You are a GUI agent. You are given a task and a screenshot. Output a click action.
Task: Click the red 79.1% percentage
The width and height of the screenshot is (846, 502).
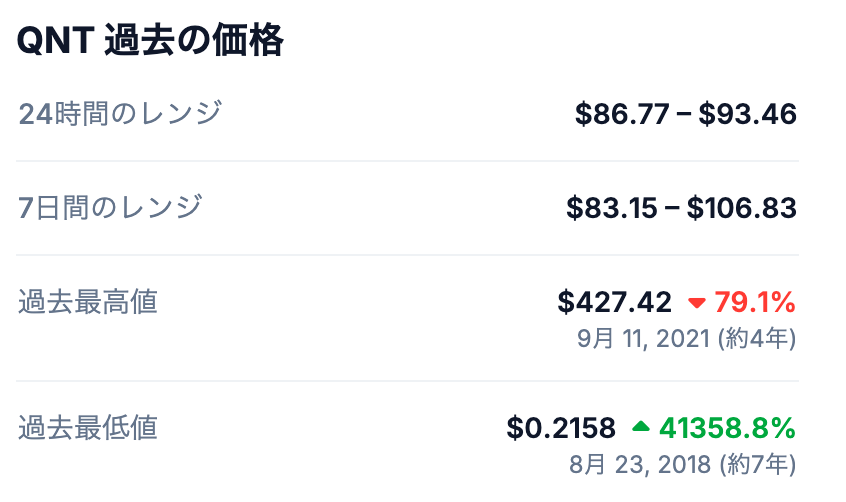[x=755, y=302]
